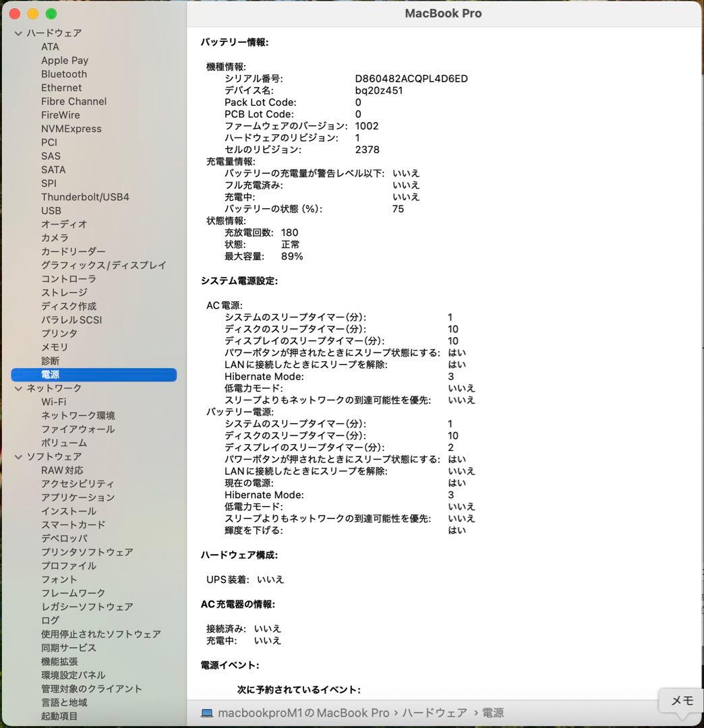Open the Wi-Fi information section
Viewport: 704px width, 728px height.
point(57,402)
